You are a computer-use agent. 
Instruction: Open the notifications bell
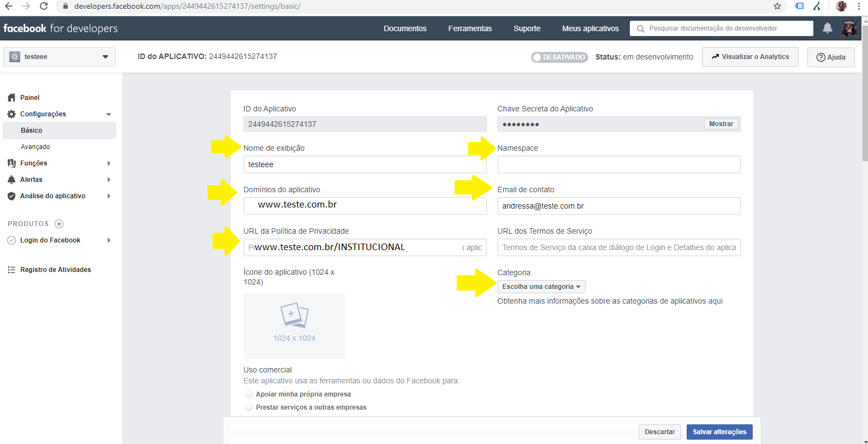tap(828, 28)
